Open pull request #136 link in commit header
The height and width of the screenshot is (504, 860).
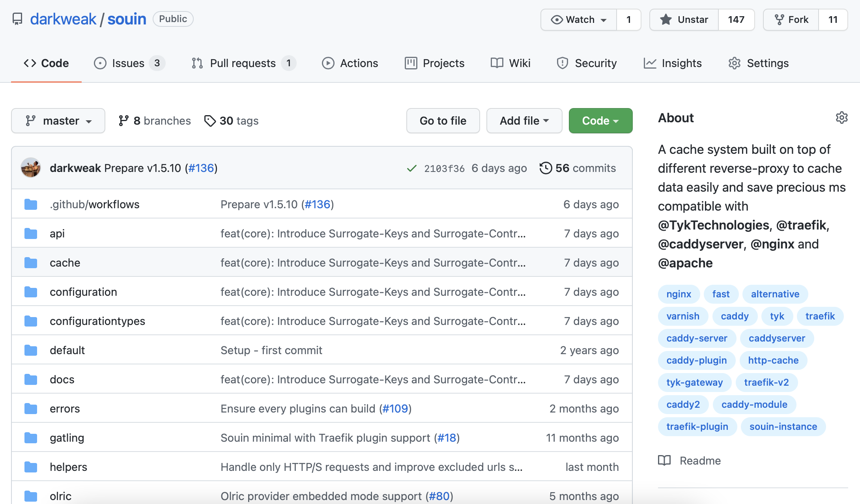[201, 168]
